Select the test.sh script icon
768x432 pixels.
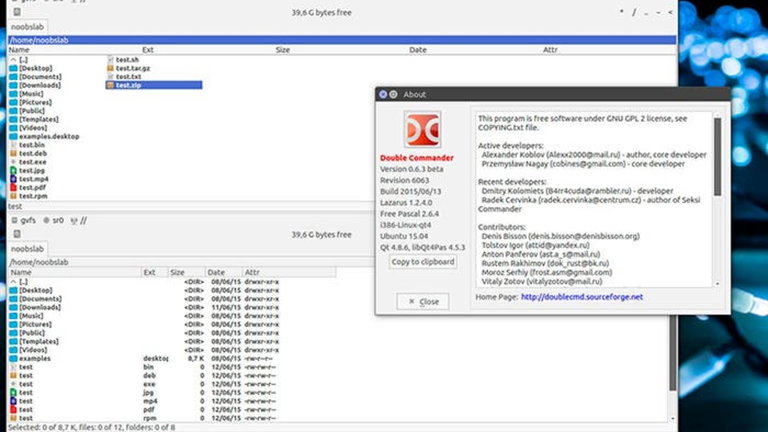110,60
